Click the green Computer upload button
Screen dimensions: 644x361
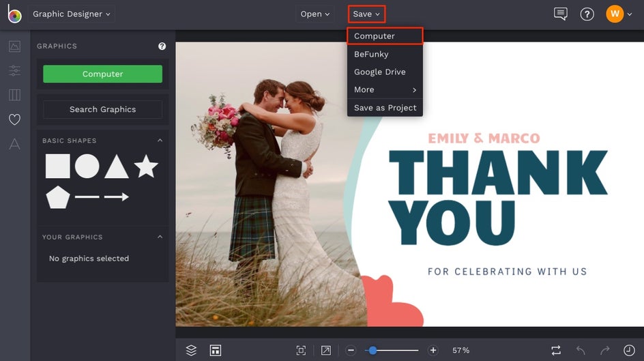[x=103, y=74]
